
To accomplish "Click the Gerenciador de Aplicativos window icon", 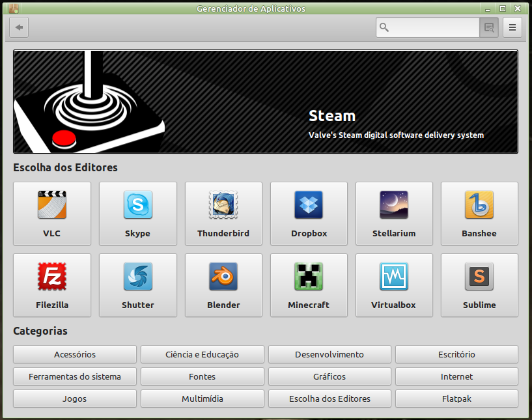I will [x=14, y=8].
